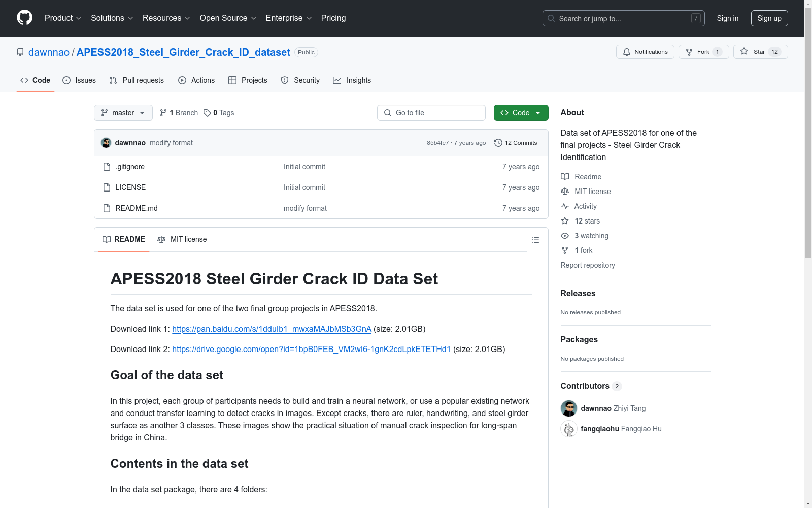Click the commit history clock icon

(498, 143)
